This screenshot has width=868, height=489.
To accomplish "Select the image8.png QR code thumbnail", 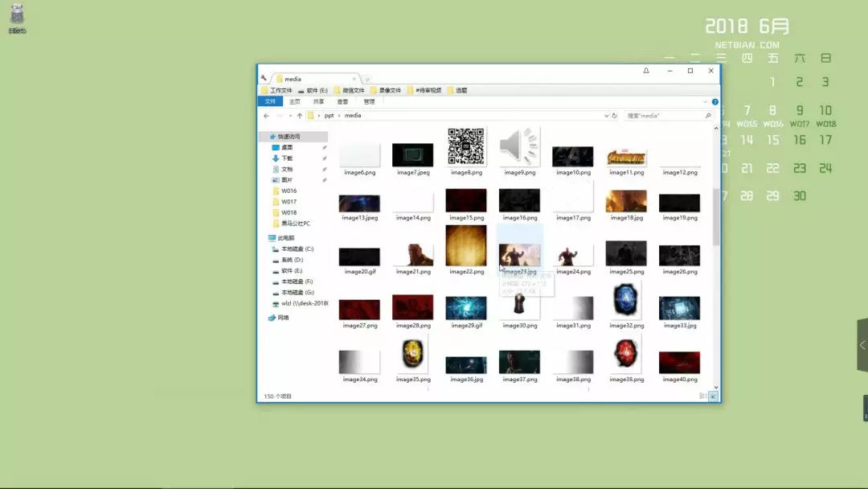I will point(466,147).
